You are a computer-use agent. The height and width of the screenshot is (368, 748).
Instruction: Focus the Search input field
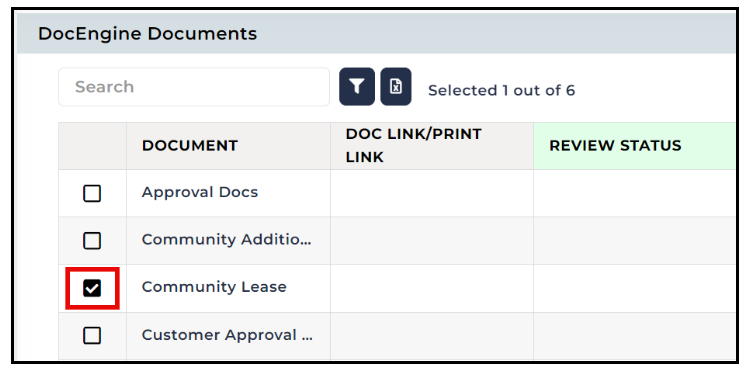[x=194, y=87]
